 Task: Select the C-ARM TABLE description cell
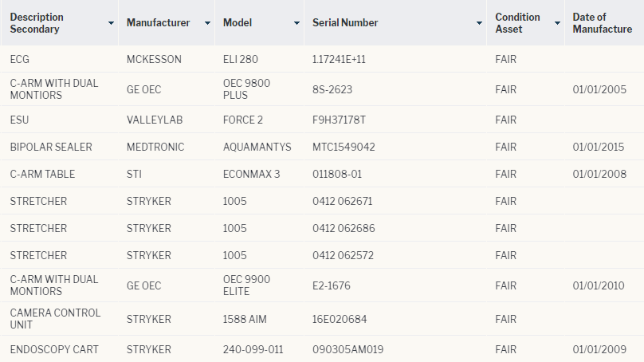click(42, 174)
